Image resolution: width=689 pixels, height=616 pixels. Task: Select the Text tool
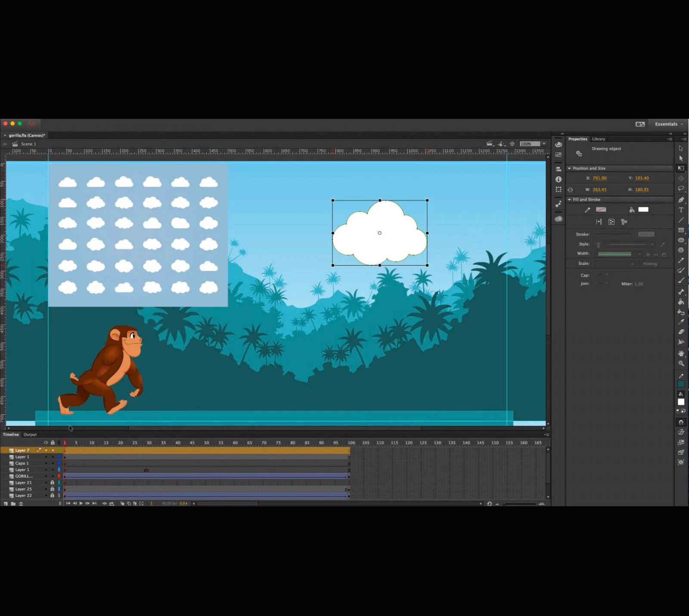681,210
